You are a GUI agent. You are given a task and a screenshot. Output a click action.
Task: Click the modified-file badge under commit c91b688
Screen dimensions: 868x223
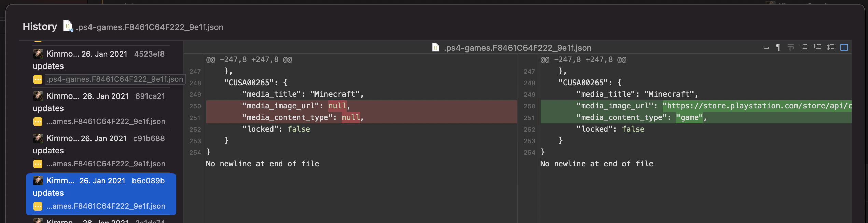[x=38, y=164]
